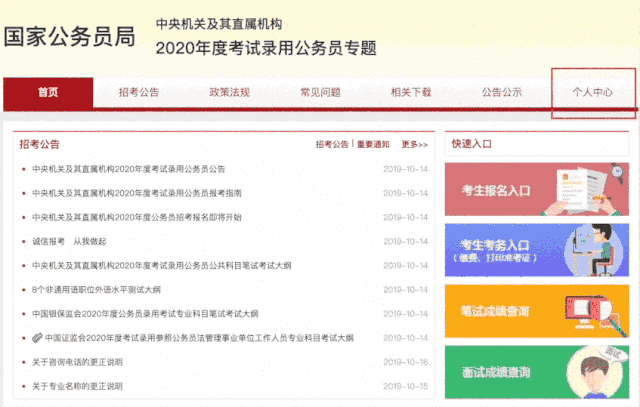640x407 pixels.
Task: Select the 公告公示 navigation tab
Action: [x=501, y=92]
